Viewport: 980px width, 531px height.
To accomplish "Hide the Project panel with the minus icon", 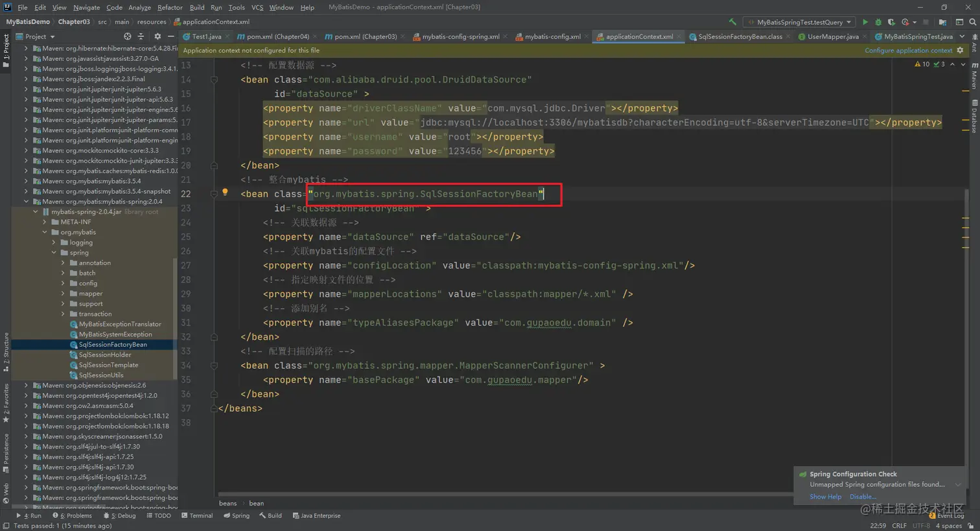I will point(170,36).
